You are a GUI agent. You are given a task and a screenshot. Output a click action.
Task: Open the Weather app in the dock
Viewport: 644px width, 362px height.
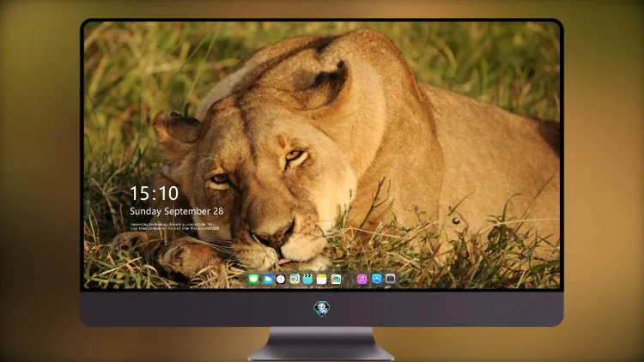[268, 280]
